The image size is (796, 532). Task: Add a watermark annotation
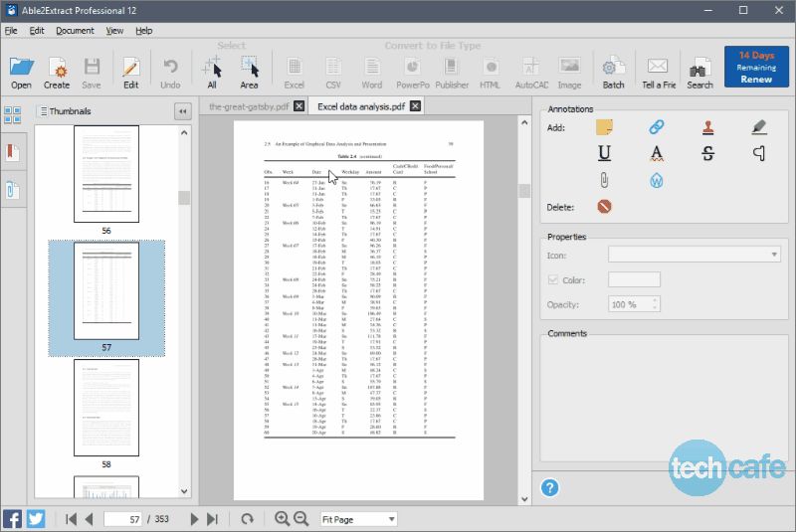[656, 180]
